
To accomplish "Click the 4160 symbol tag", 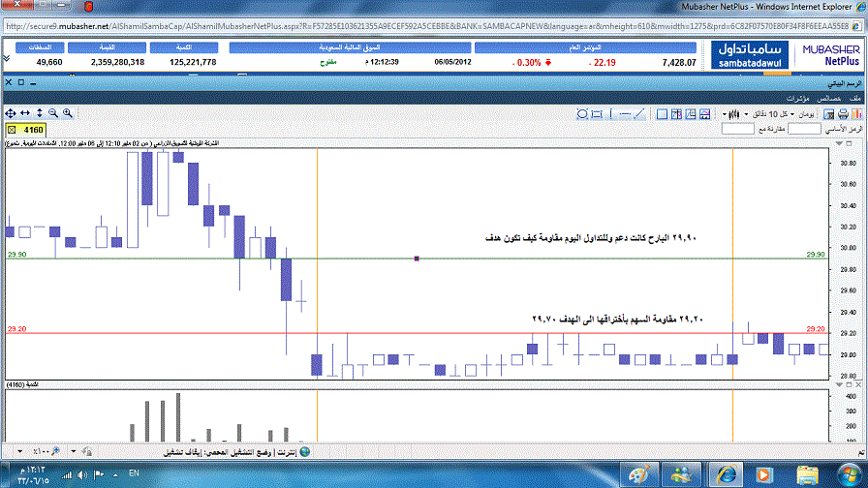I will coord(25,130).
